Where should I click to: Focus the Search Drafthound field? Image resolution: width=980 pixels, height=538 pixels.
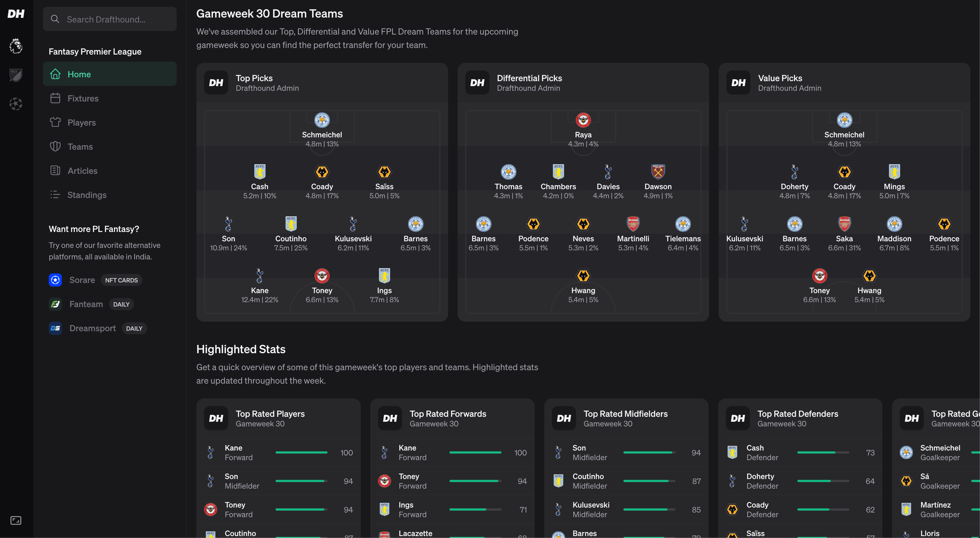point(114,19)
